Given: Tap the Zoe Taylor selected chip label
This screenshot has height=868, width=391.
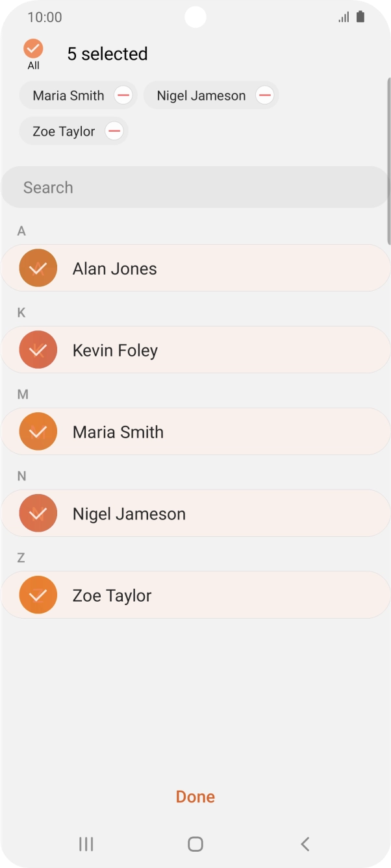Looking at the screenshot, I should point(64,131).
